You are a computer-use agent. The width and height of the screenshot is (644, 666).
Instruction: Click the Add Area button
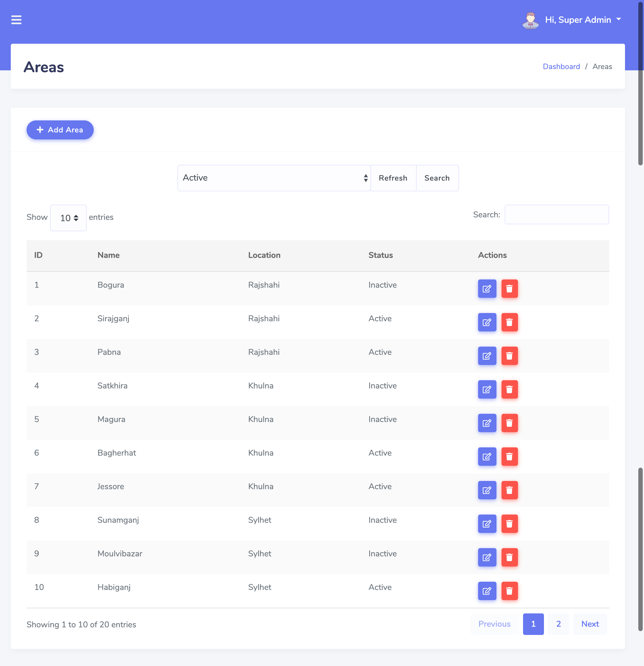(x=60, y=130)
